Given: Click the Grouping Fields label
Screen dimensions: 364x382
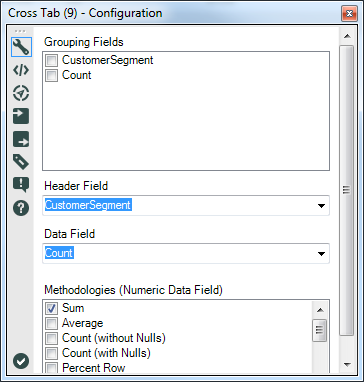Looking at the screenshot, I should click(84, 42).
